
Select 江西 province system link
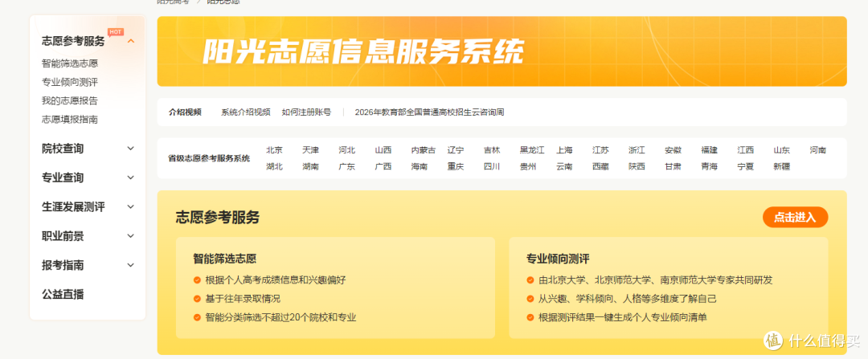click(x=746, y=150)
